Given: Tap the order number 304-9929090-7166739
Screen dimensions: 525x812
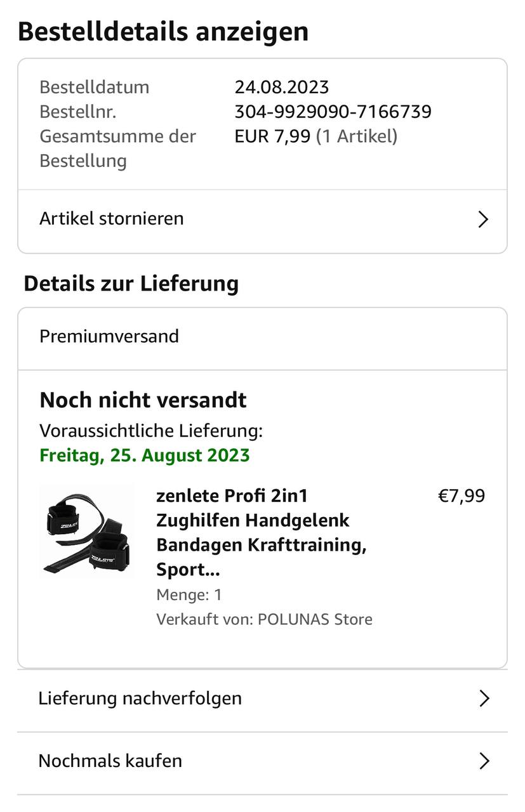Looking at the screenshot, I should click(333, 112).
